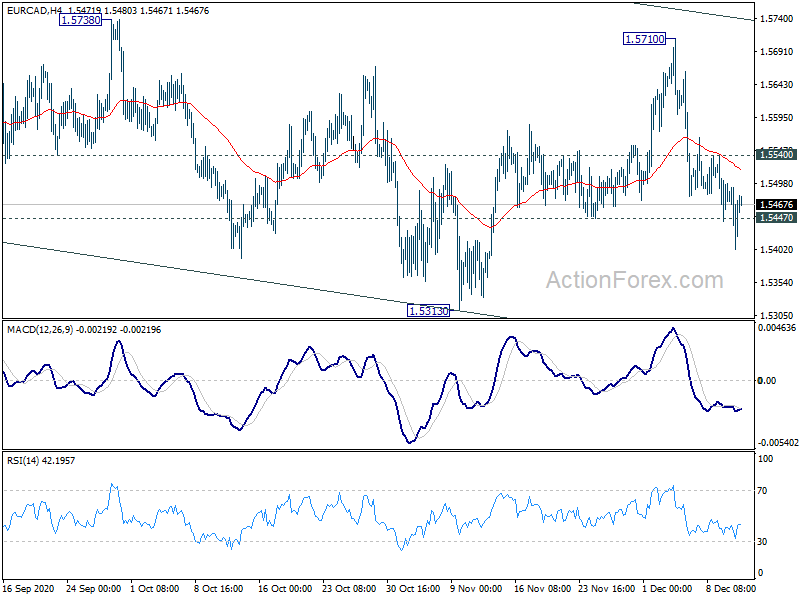Screen dimensions: 800x600
Task: Click the MACD 0.00 zero line label
Action: [x=767, y=381]
